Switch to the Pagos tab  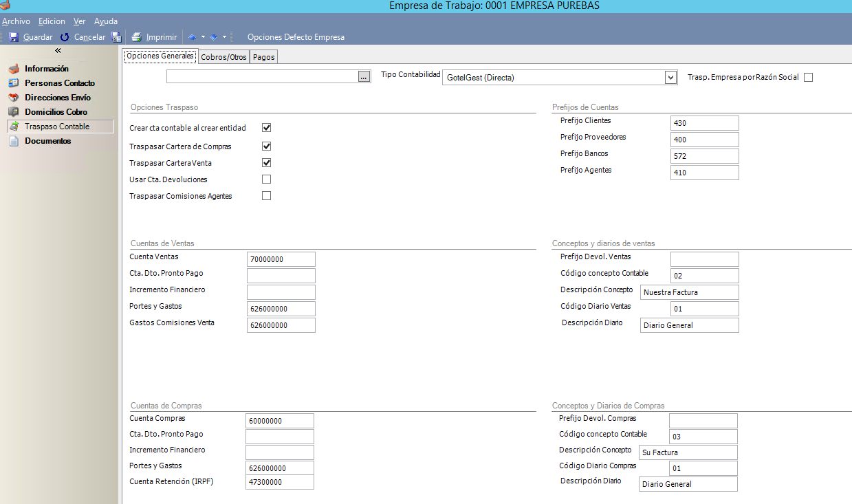(263, 57)
